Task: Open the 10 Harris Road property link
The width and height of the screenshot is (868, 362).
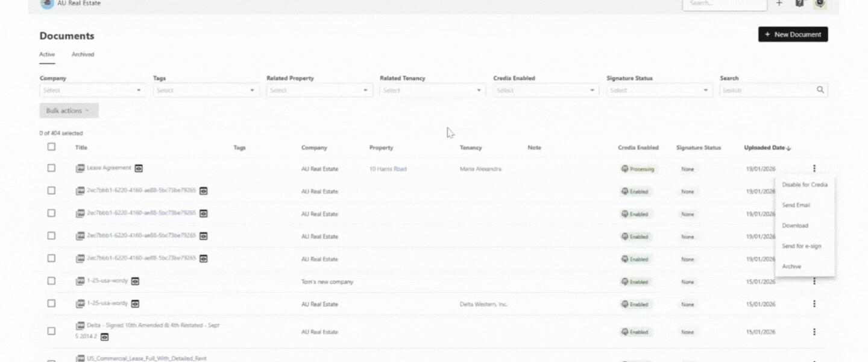Action: (x=388, y=169)
